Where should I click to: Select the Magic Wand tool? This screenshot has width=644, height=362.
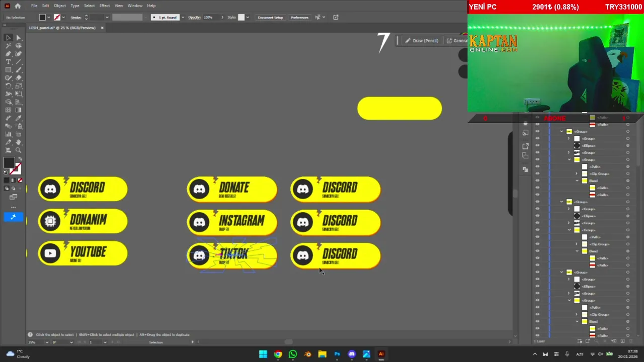[x=9, y=46]
